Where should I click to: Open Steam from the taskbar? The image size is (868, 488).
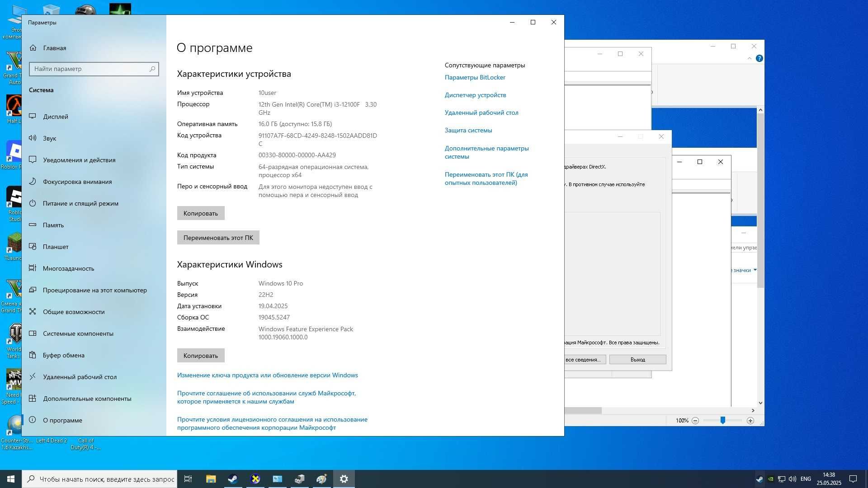click(233, 479)
